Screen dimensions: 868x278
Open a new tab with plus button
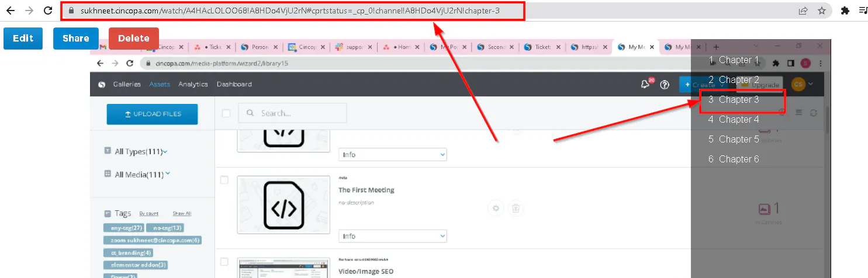coord(717,47)
